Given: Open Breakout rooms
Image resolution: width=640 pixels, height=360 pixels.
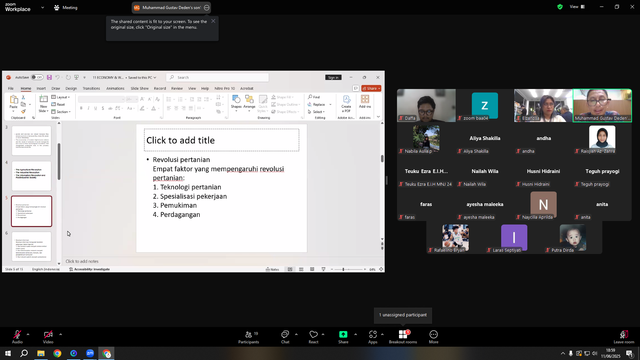Looking at the screenshot, I should coord(402,337).
